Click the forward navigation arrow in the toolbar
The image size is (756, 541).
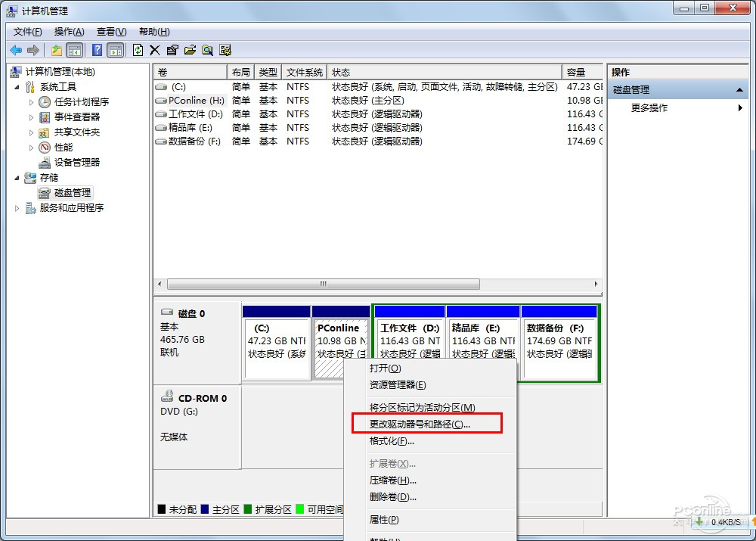pos(32,50)
